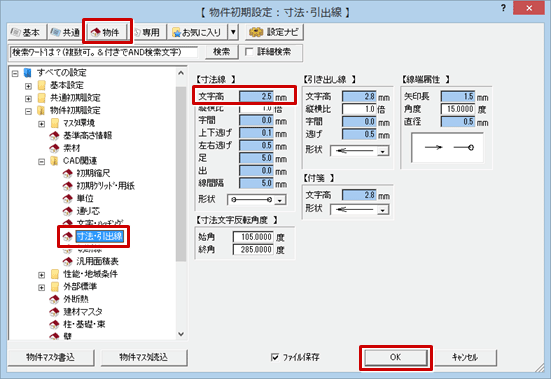Image resolution: width=551 pixels, height=379 pixels.
Task: Collapse the すべての設定 root node
Action: pyautogui.click(x=15, y=73)
